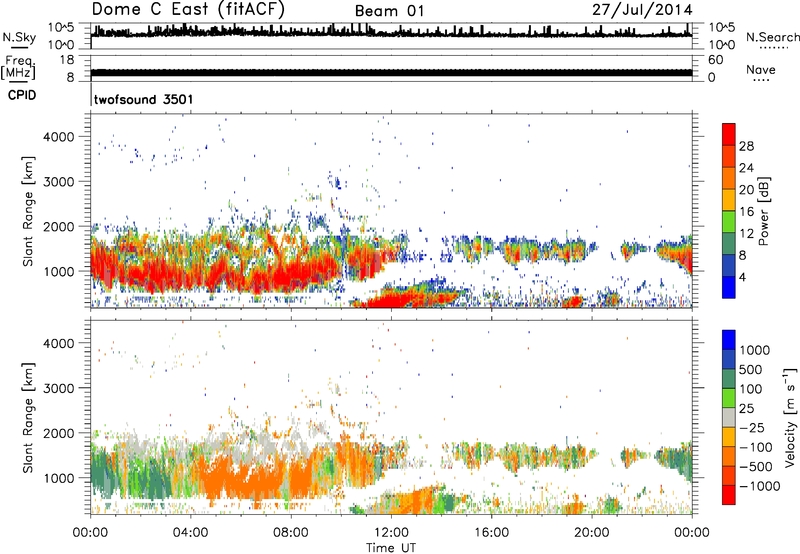Click the '3000' range tick of velocity panel
800x554 pixels.
tap(59, 388)
